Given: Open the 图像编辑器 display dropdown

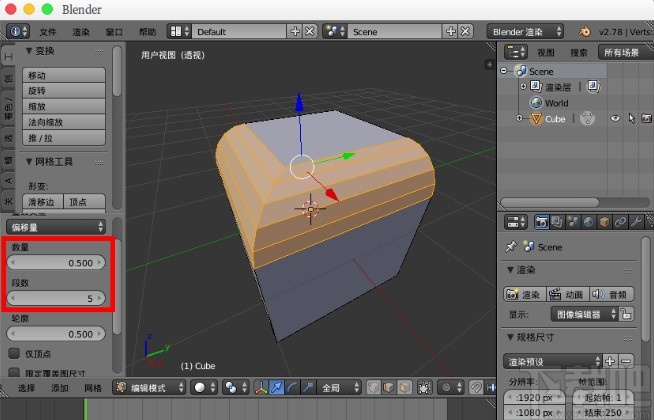Looking at the screenshot, I should pos(584,314).
